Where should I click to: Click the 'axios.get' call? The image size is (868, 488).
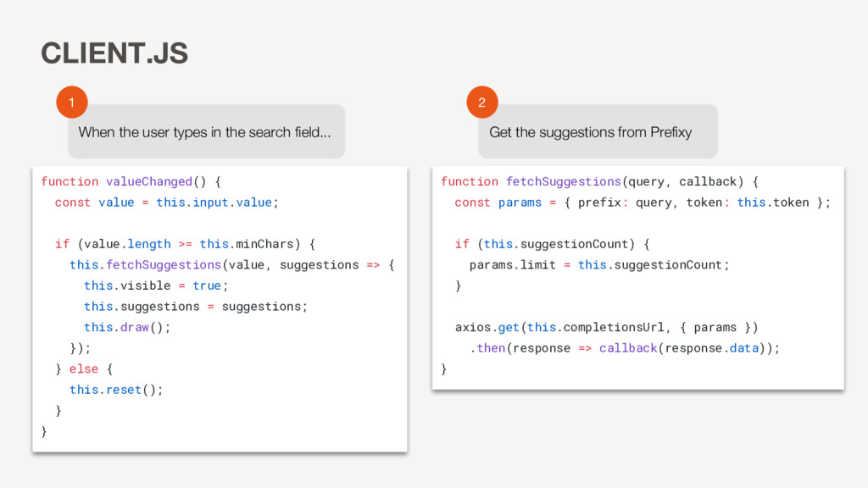point(487,327)
